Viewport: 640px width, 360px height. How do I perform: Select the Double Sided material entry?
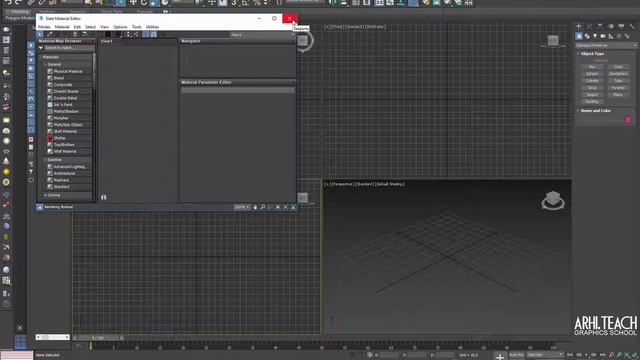69,98
